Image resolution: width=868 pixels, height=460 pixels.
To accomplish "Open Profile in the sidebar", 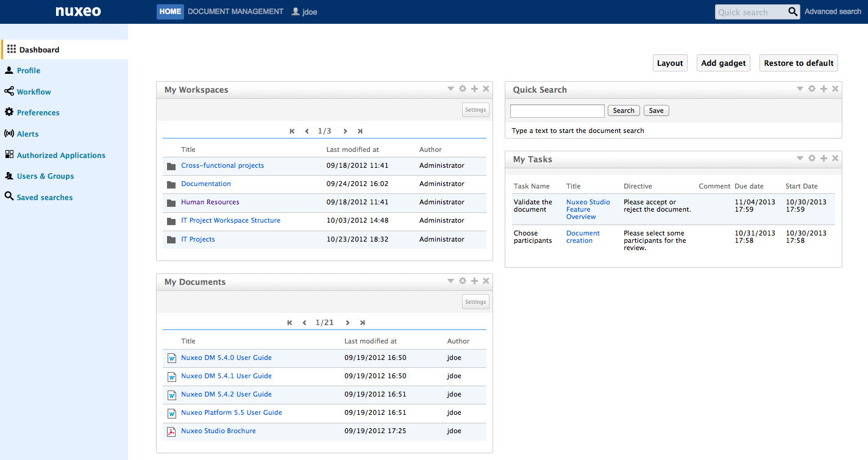I will click(x=28, y=71).
